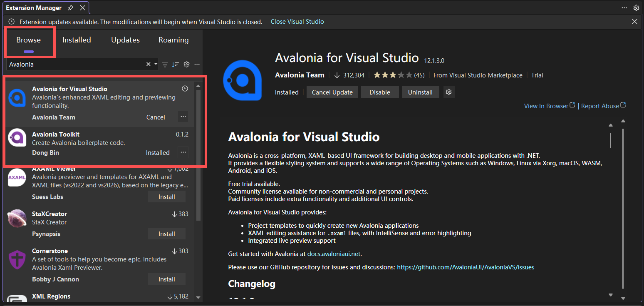Click the Report Abuse link
The width and height of the screenshot is (644, 306).
tap(603, 106)
